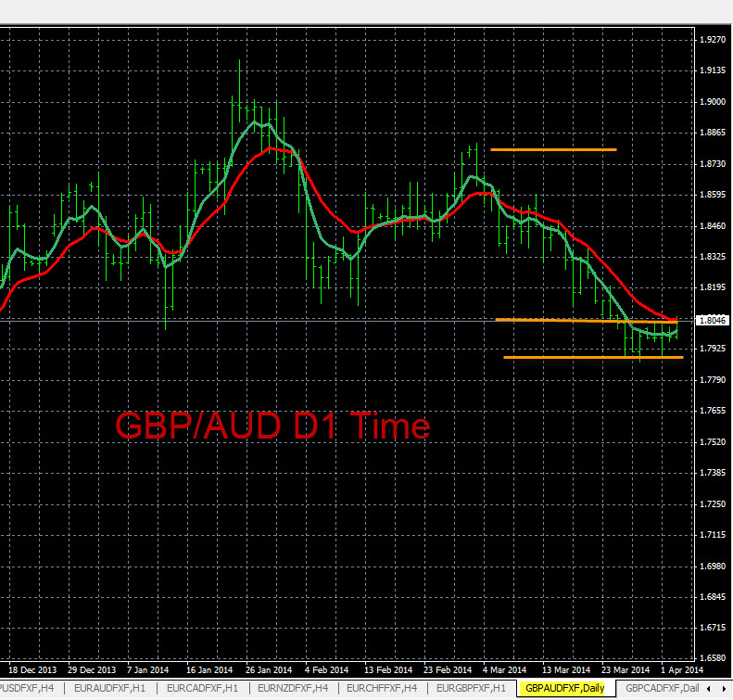Viewport: 733px width, 700px height.
Task: Click the 1.9000 price scale label
Action: pyautogui.click(x=713, y=102)
